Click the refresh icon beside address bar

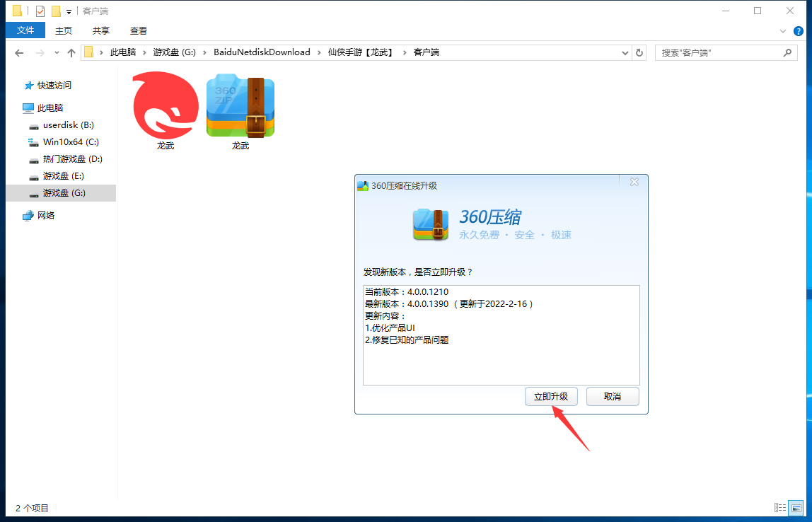pyautogui.click(x=639, y=52)
